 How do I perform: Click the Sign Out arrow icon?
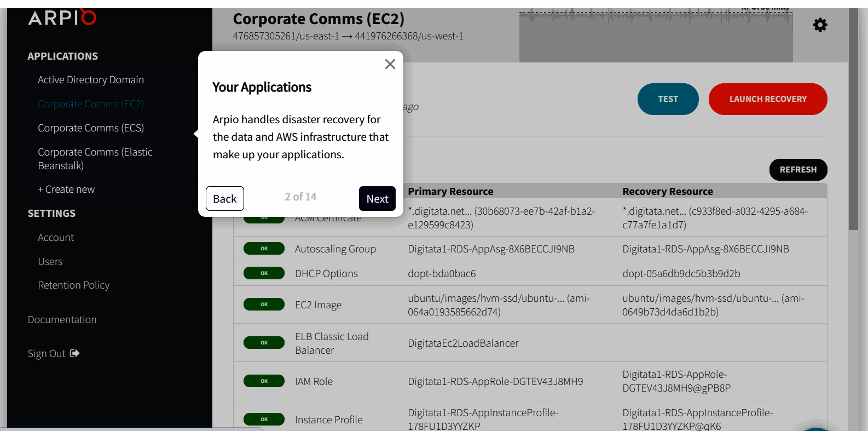75,353
